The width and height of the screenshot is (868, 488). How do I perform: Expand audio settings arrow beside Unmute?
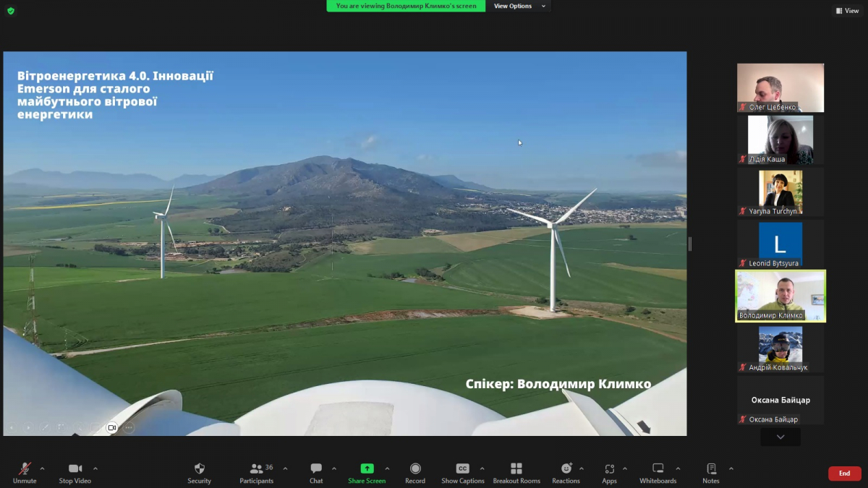[42, 468]
